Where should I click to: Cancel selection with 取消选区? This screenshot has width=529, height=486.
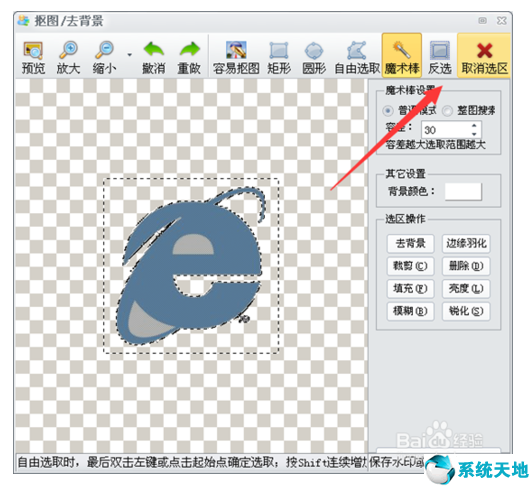pyautogui.click(x=484, y=56)
